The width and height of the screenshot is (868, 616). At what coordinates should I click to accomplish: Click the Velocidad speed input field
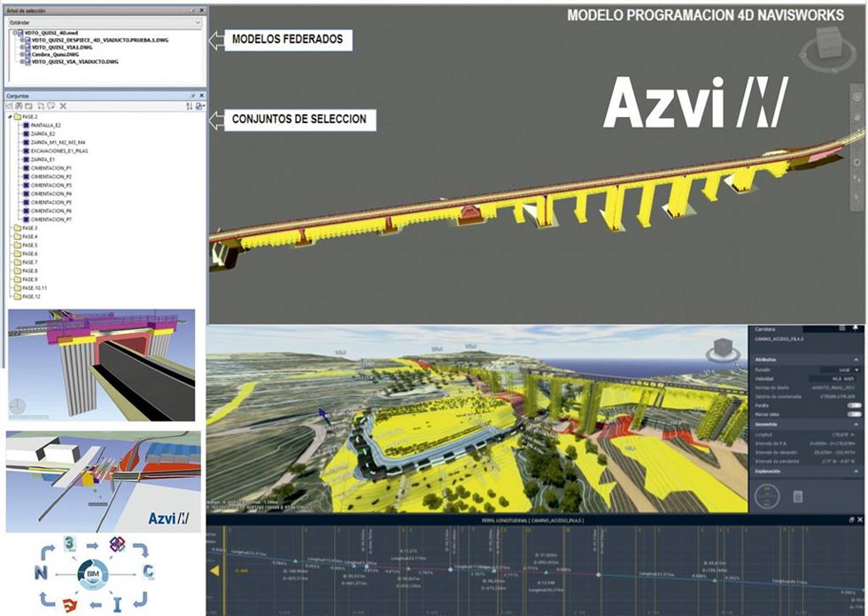click(x=834, y=379)
